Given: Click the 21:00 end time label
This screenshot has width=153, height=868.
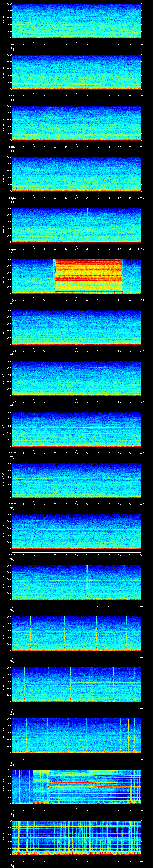Looking at the screenshot, I should (x=141, y=249).
